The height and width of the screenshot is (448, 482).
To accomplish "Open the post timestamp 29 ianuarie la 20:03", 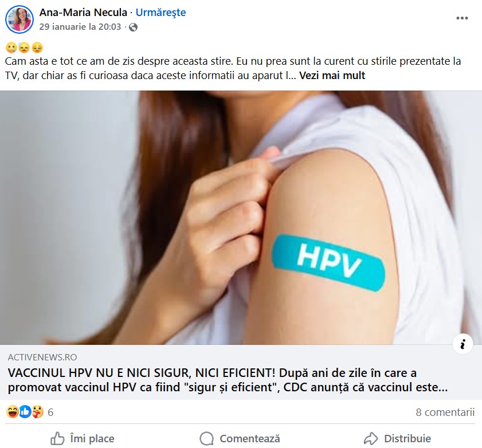I will (80, 27).
